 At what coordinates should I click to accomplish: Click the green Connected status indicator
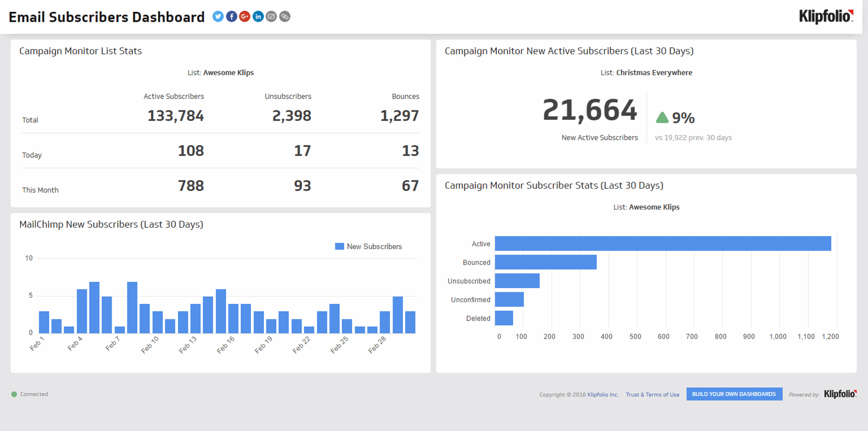coord(14,394)
